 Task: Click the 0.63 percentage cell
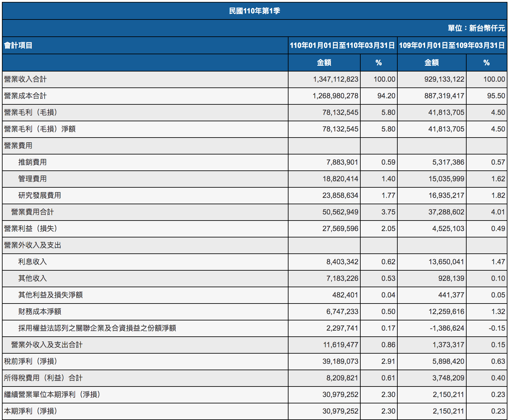coord(498,361)
